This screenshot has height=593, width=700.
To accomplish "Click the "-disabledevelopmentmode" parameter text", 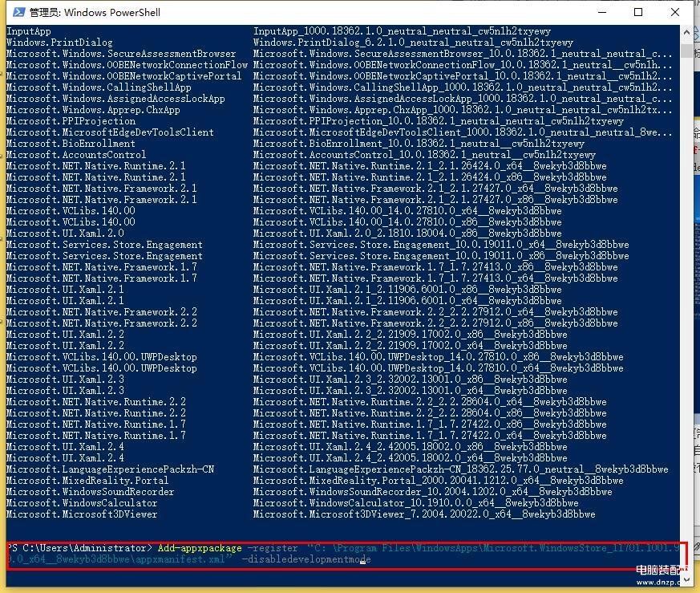I will pyautogui.click(x=306, y=559).
